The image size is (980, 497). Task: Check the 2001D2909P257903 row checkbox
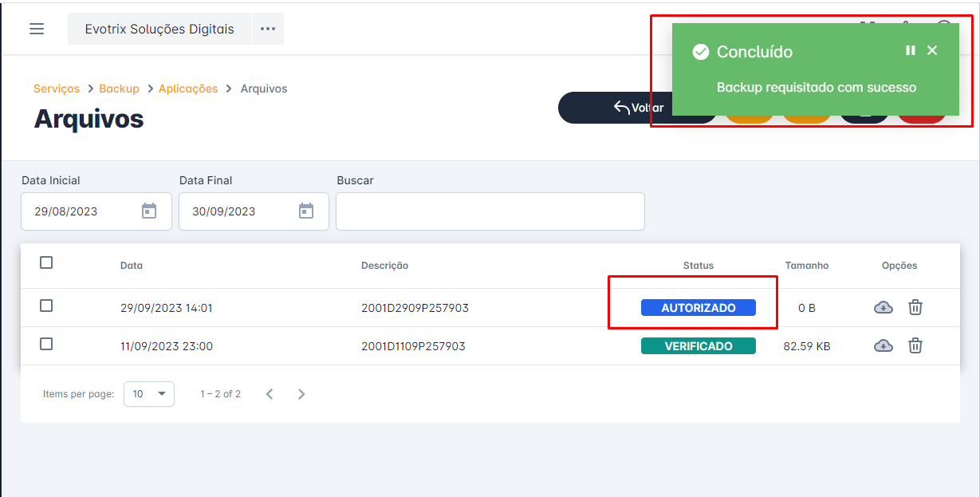(x=46, y=306)
